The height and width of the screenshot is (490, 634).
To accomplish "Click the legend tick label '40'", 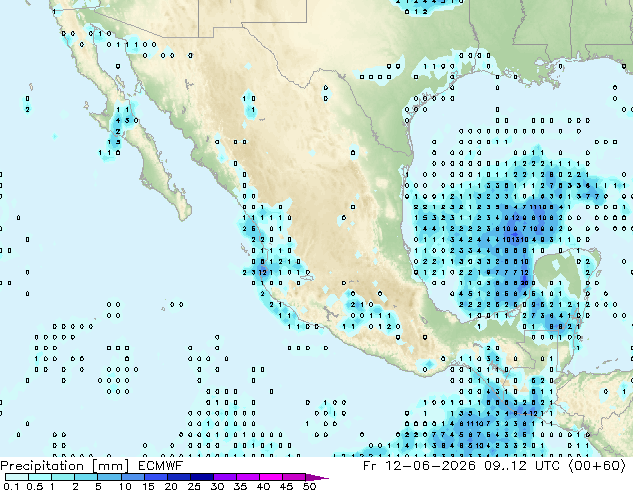I will [x=263, y=486].
